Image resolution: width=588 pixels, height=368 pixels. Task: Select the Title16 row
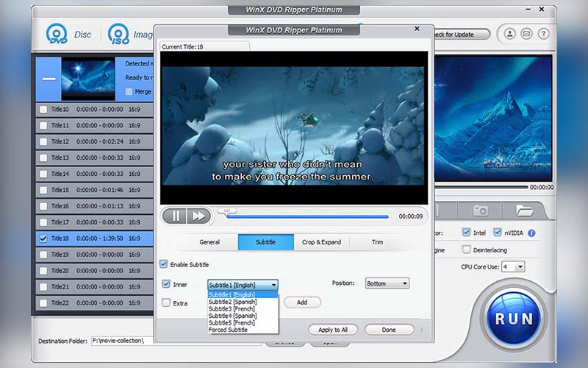(95, 206)
